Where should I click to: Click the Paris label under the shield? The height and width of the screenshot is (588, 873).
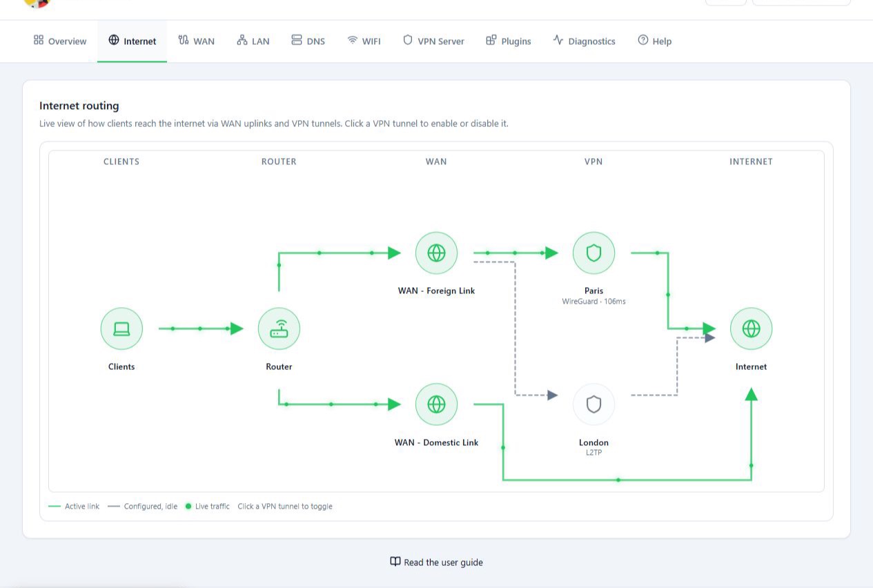594,291
